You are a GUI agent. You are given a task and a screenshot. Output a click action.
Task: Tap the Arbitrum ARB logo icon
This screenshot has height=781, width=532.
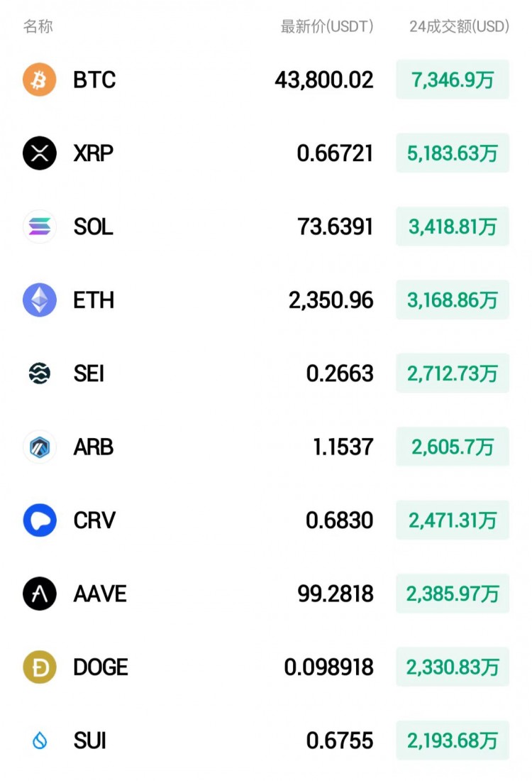click(x=39, y=447)
